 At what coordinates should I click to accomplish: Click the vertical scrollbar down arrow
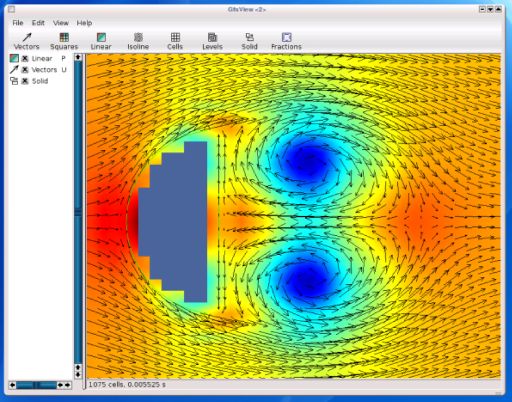click(78, 375)
